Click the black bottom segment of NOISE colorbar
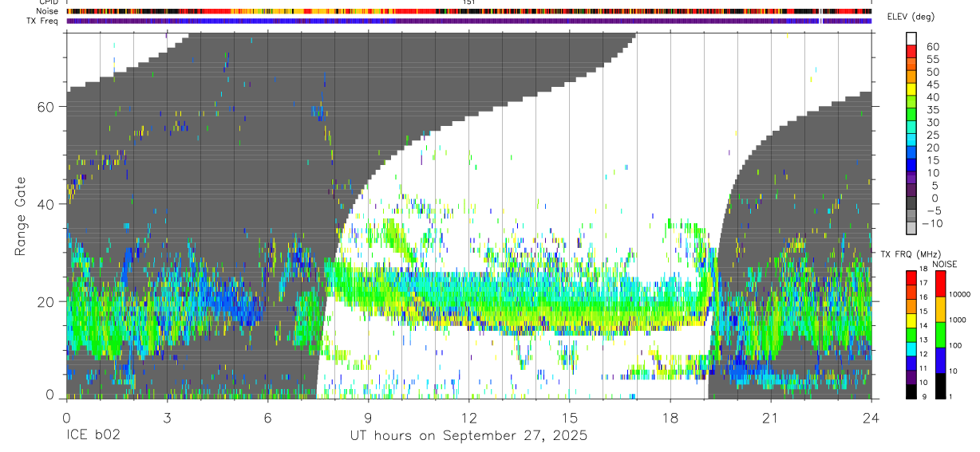The width and height of the screenshot is (980, 452). pos(941,386)
